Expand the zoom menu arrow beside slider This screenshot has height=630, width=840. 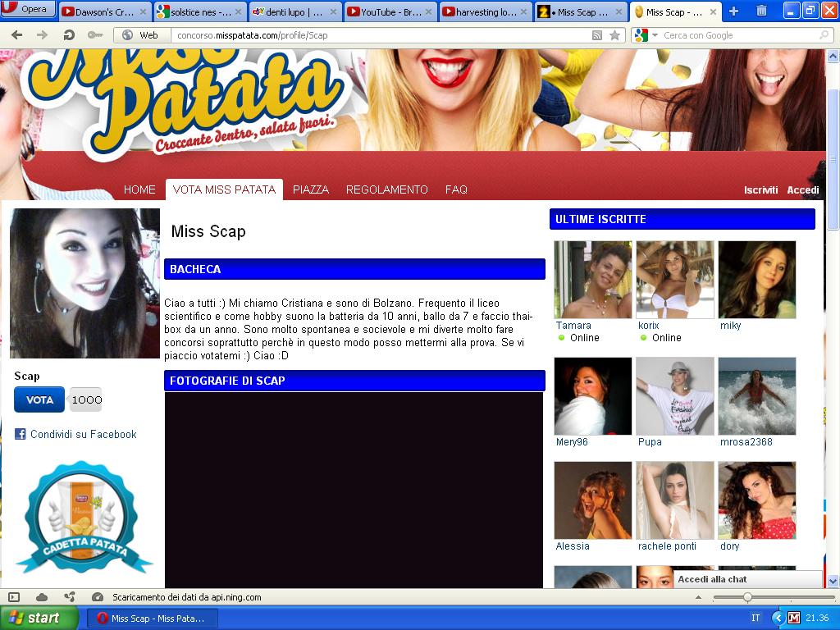(x=698, y=597)
